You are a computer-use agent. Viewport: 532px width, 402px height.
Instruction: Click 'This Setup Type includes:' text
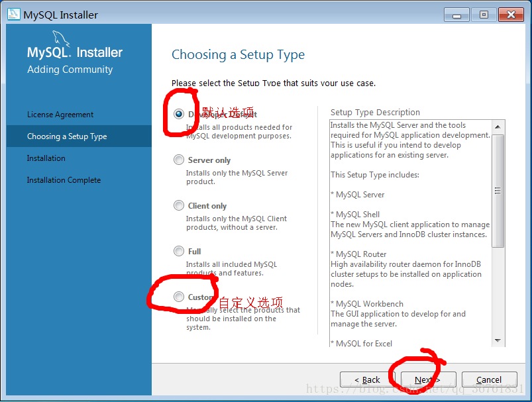(375, 175)
